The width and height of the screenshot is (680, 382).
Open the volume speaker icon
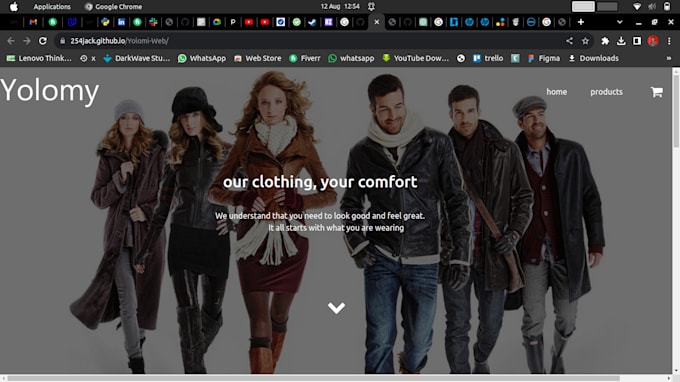(652, 7)
